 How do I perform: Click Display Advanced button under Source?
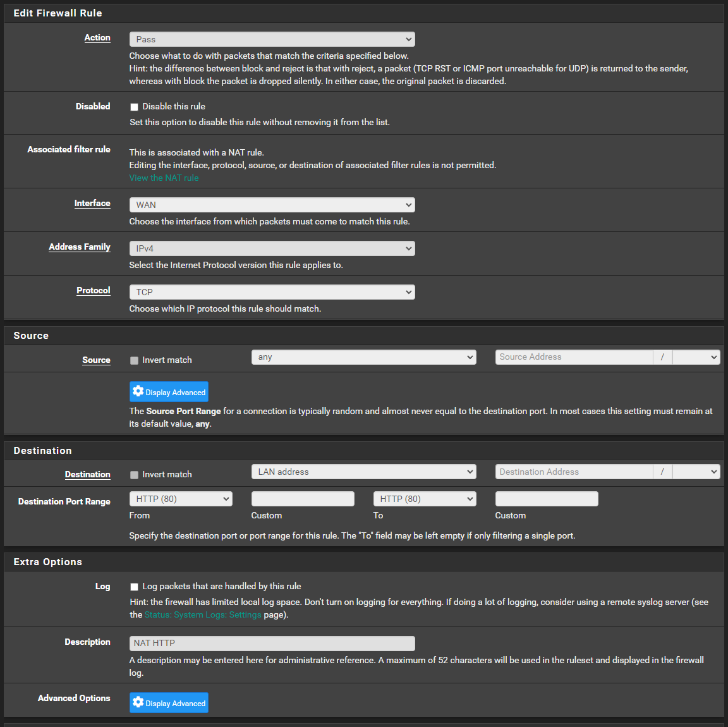169,391
